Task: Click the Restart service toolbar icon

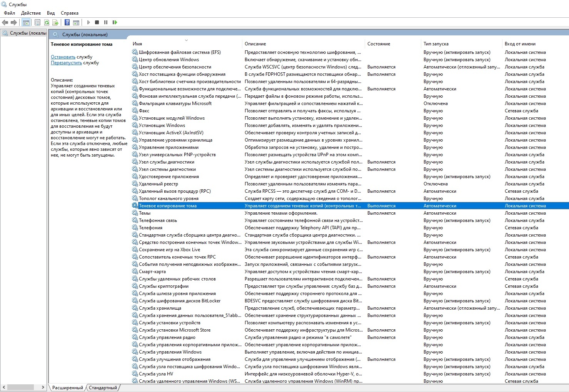Action: [x=115, y=22]
